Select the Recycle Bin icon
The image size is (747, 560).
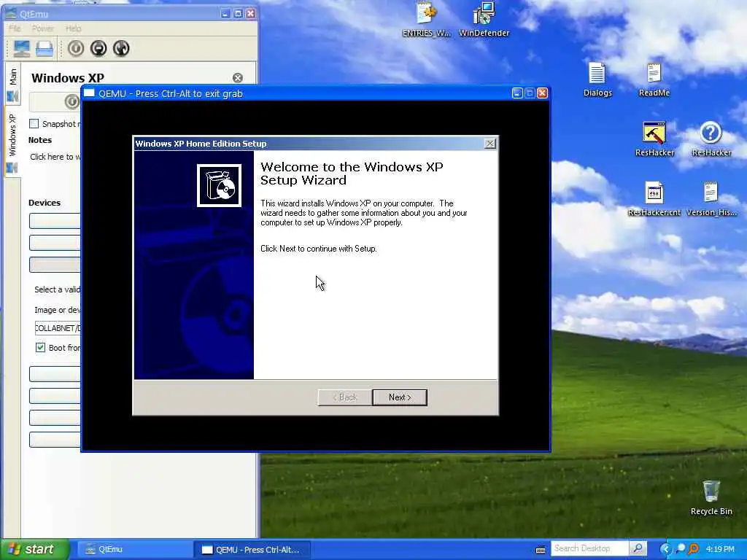(711, 497)
